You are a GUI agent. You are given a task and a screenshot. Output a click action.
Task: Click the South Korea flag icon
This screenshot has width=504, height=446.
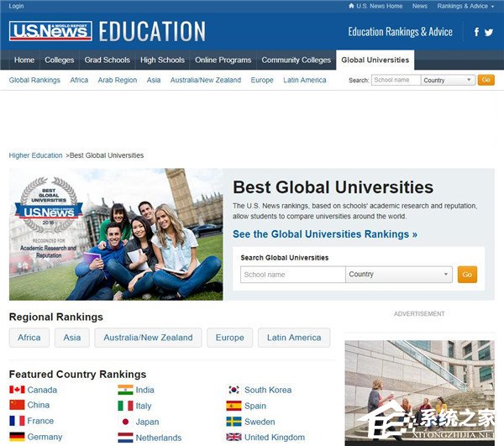point(234,390)
